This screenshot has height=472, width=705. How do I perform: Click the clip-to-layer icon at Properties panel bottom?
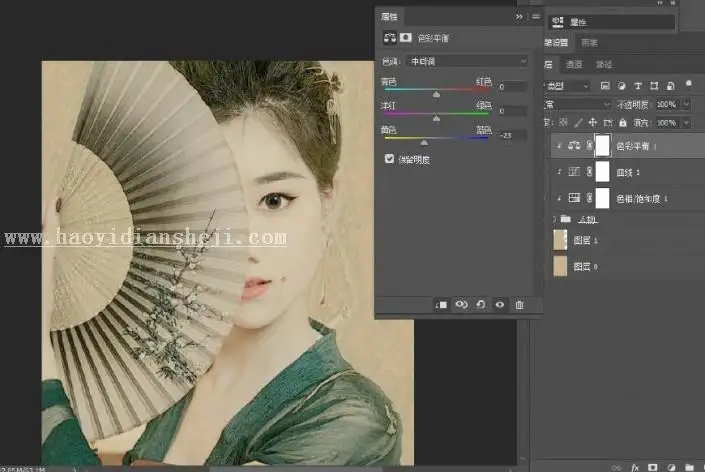(442, 305)
